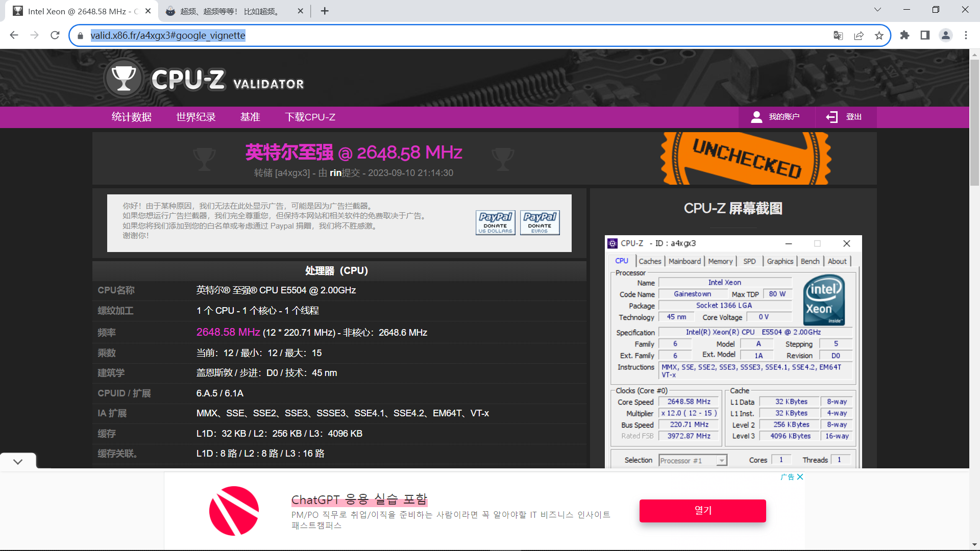Click the red ad logo circle
Viewport: 980px width, 551px height.
coord(234,511)
